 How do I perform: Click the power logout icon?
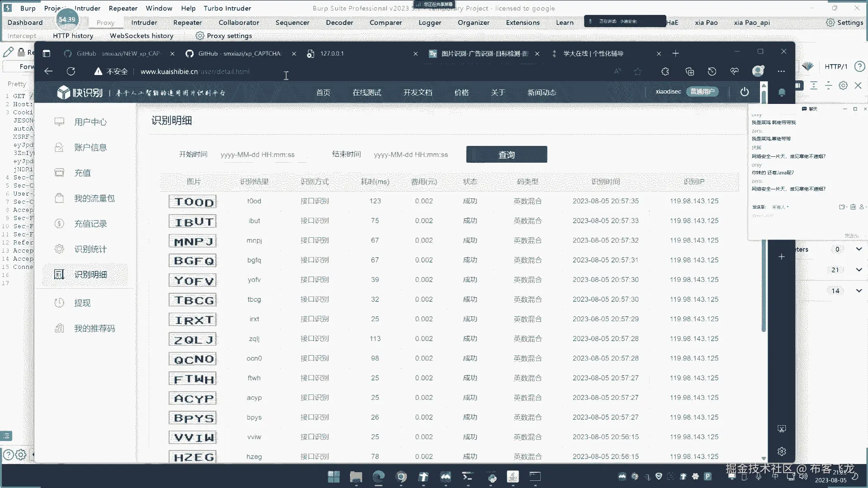point(744,92)
